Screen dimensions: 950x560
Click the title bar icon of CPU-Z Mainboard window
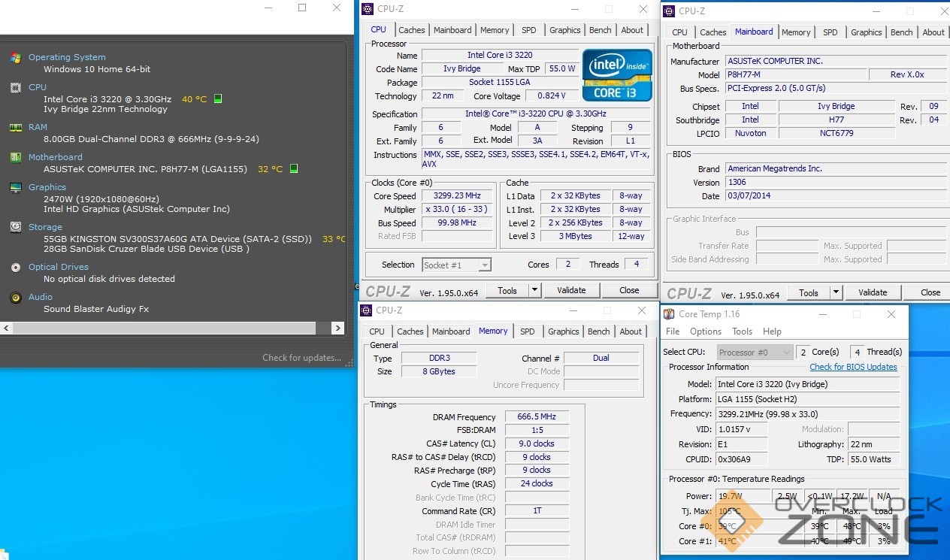point(669,11)
